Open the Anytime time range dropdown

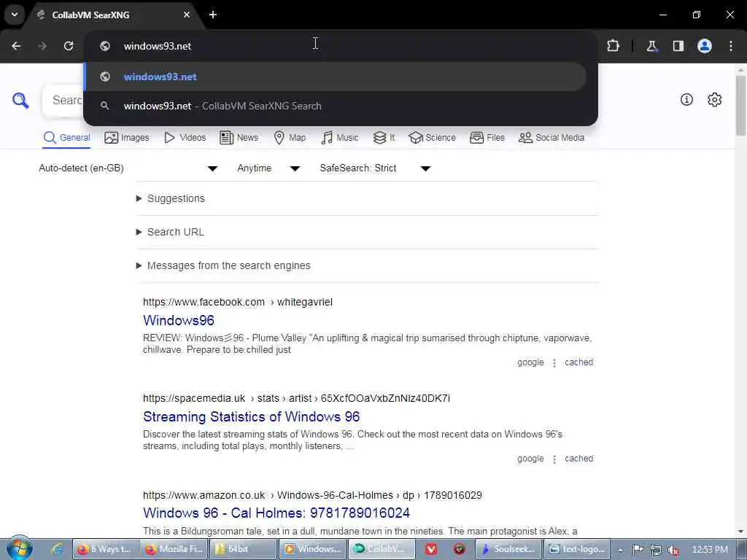coord(268,168)
